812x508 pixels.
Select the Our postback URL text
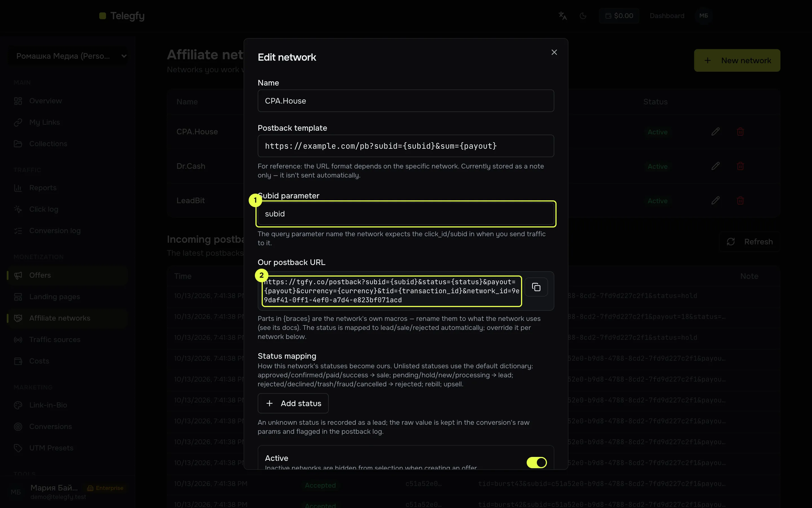[x=392, y=291]
